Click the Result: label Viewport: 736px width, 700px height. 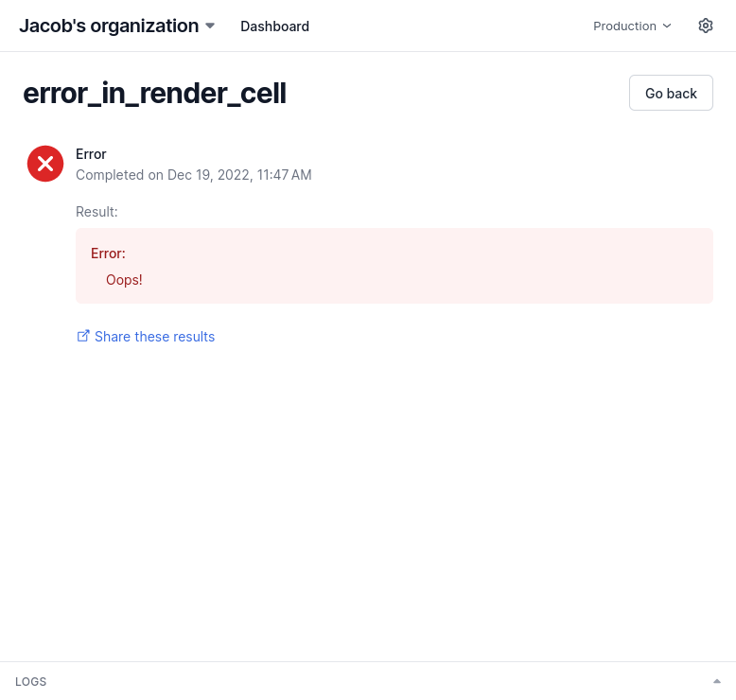(96, 212)
